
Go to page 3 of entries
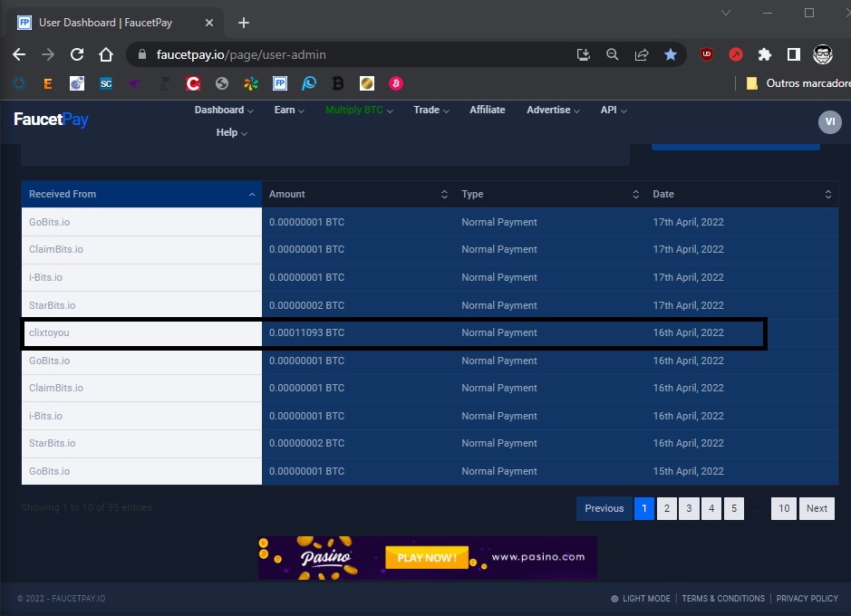pyautogui.click(x=690, y=508)
